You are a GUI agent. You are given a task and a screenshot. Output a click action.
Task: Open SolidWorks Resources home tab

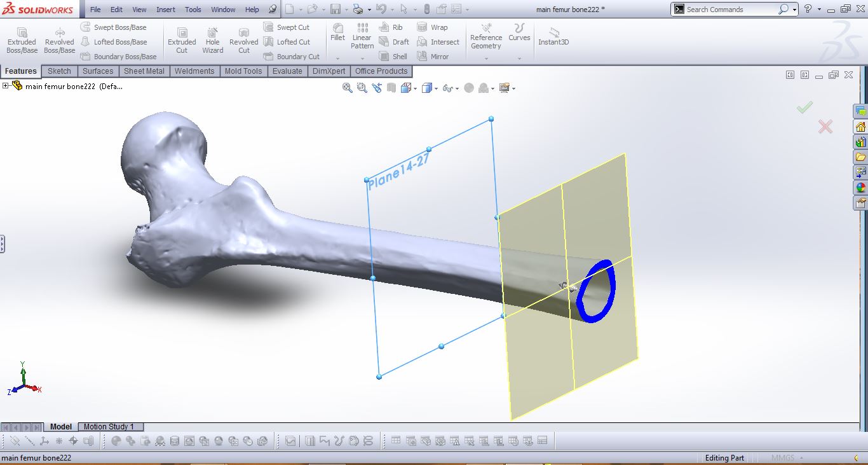coord(861,126)
